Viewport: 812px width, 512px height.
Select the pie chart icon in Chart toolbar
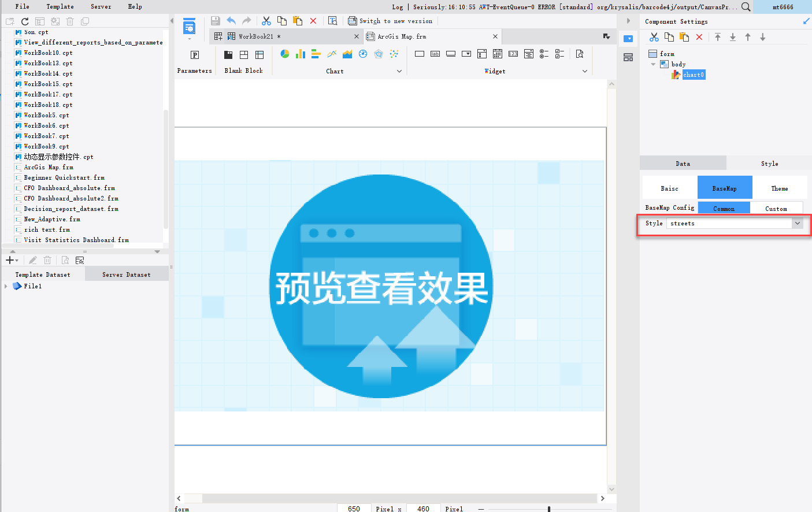click(284, 54)
